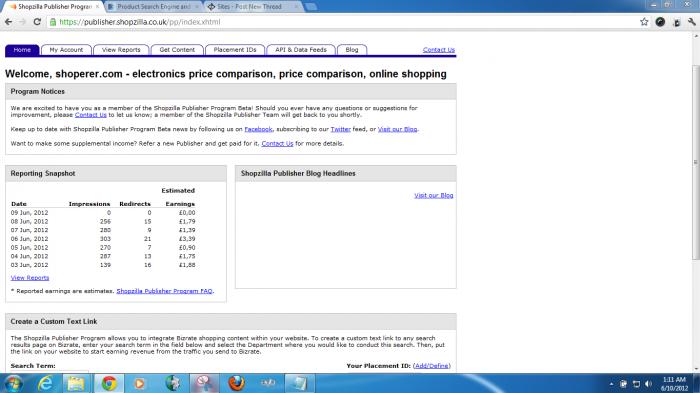This screenshot has width=700, height=393.
Task: Switch to Product Search Engine browser tab
Action: [x=153, y=7]
